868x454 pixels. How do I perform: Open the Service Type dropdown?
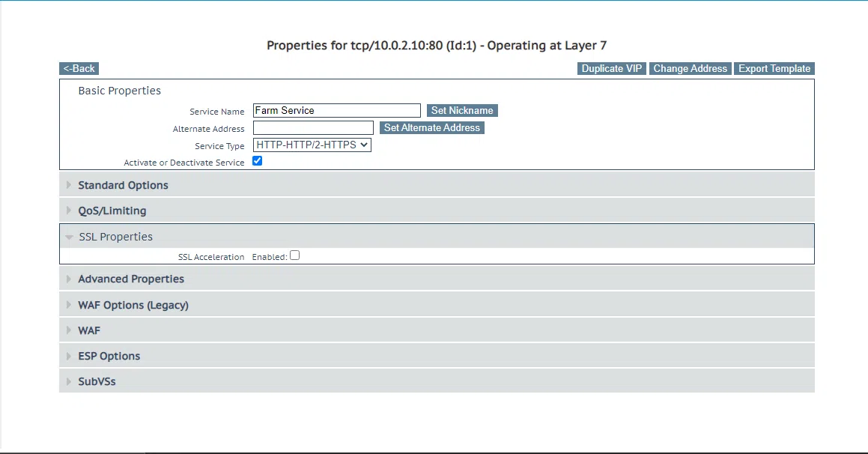[x=312, y=145]
